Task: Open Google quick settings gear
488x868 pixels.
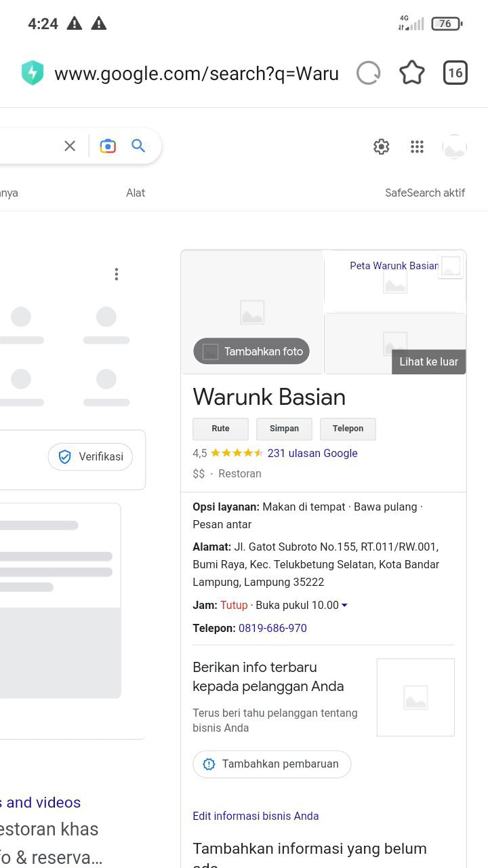Action: click(x=382, y=146)
